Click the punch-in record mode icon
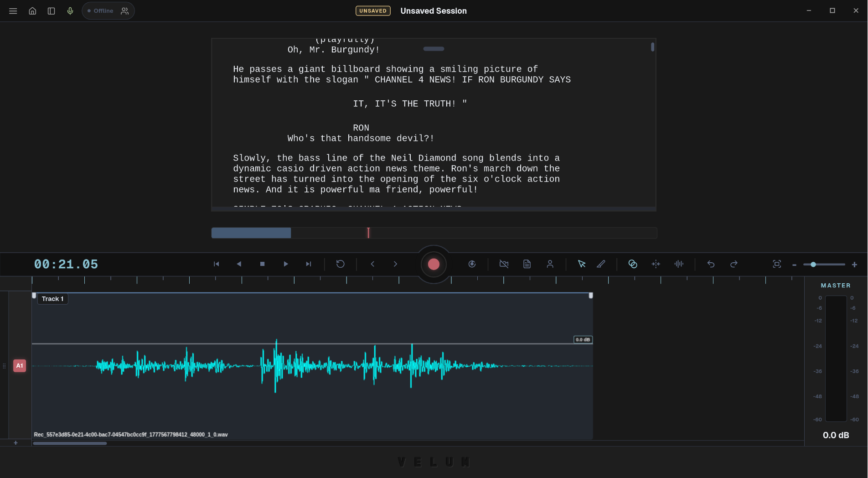This screenshot has width=868, height=478. [472, 264]
